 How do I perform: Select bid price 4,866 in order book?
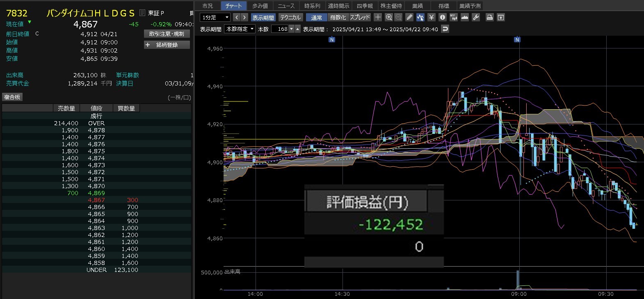click(x=96, y=207)
